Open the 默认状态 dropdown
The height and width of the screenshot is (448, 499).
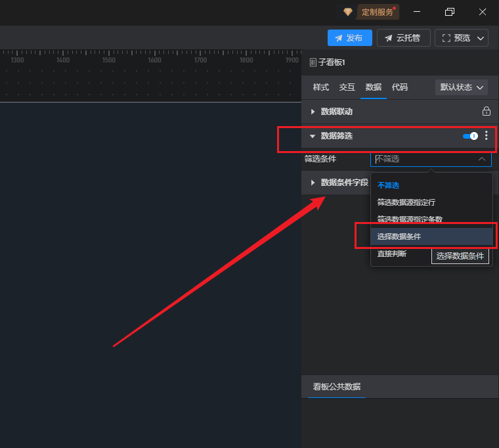click(463, 87)
